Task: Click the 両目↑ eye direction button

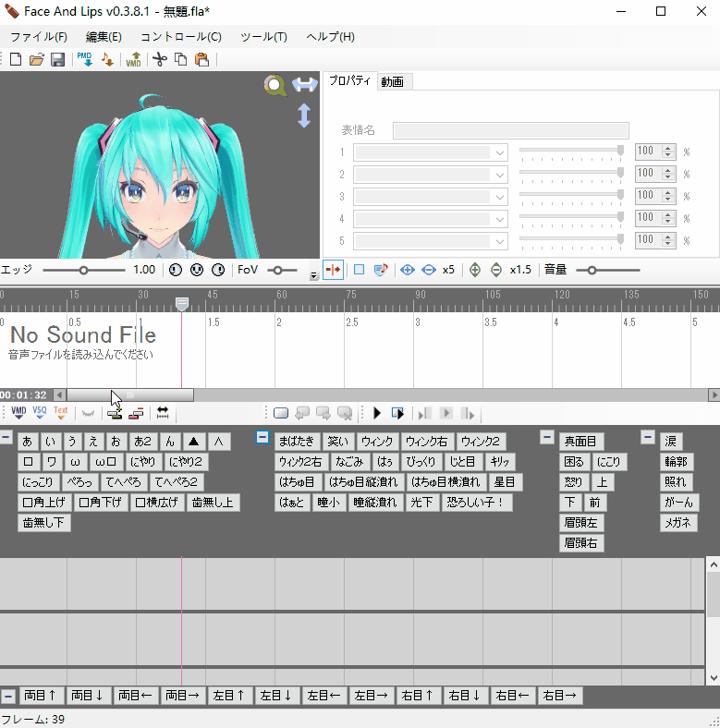Action: 41,696
